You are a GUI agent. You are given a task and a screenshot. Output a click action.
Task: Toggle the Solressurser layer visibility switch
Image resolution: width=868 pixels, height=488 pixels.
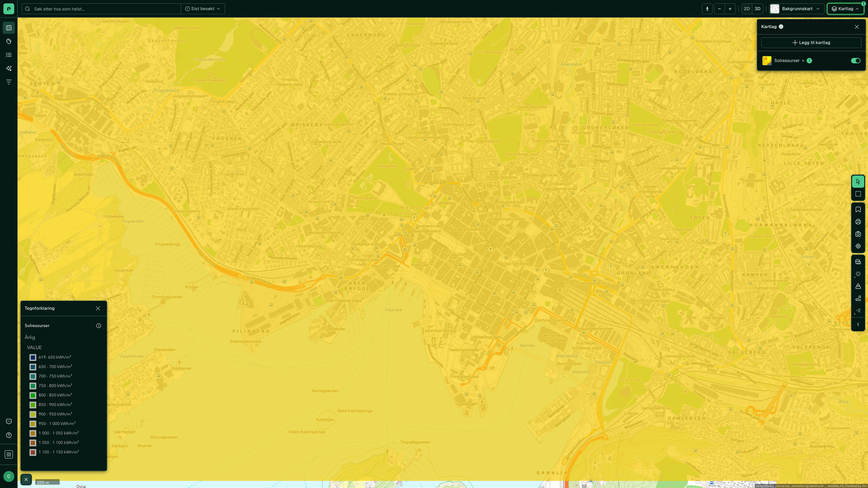[855, 61]
